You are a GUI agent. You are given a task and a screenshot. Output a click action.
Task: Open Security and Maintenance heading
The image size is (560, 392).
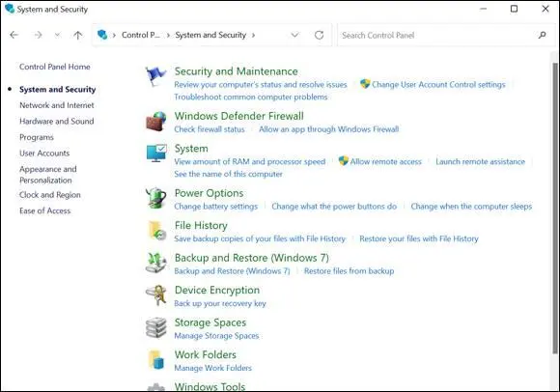pyautogui.click(x=237, y=71)
